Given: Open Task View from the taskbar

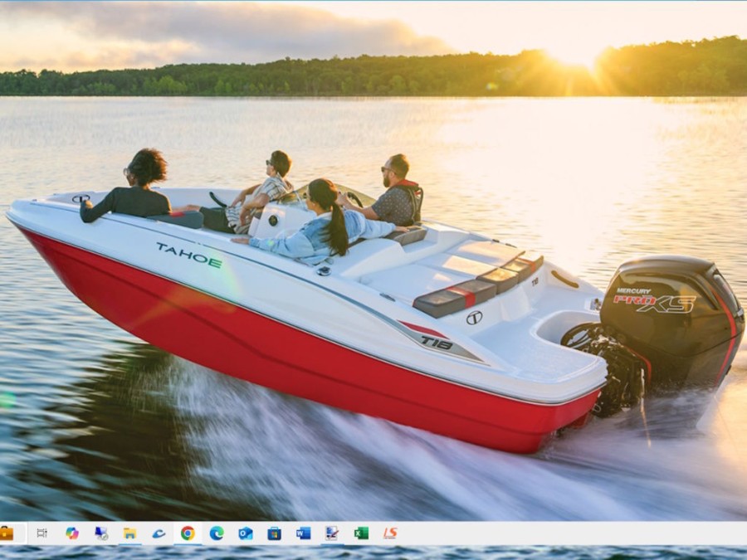Looking at the screenshot, I should pyautogui.click(x=42, y=533).
